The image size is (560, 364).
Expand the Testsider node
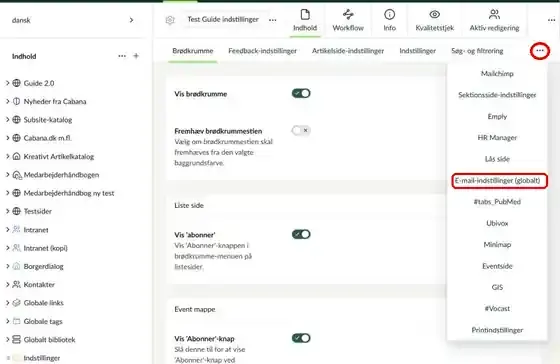click(x=8, y=211)
